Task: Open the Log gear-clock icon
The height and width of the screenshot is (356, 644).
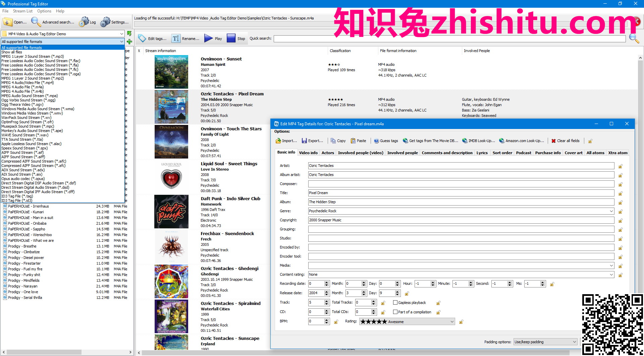Action: (84, 22)
